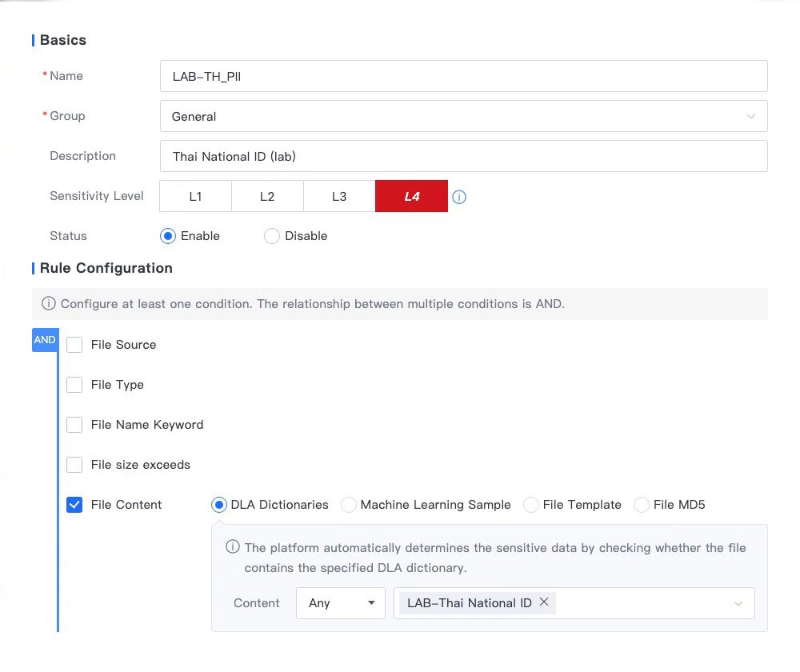Select sensitivity level L2
This screenshot has height=672, width=800.
click(x=267, y=196)
